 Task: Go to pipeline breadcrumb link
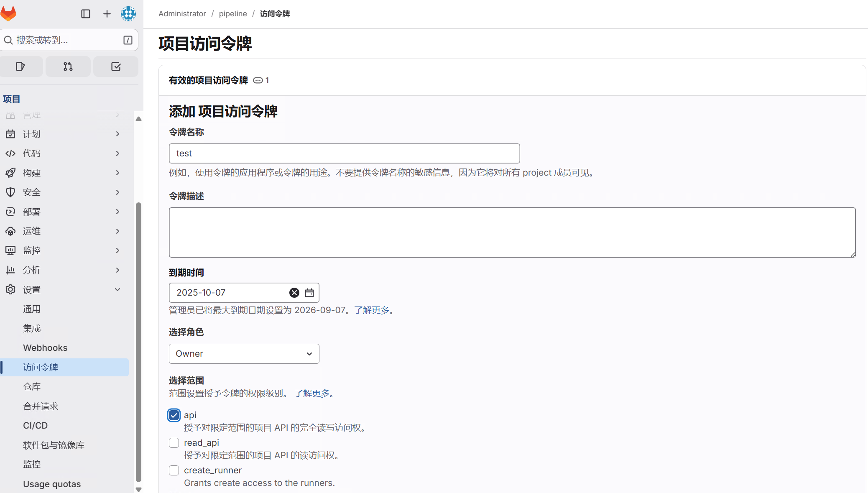[233, 14]
